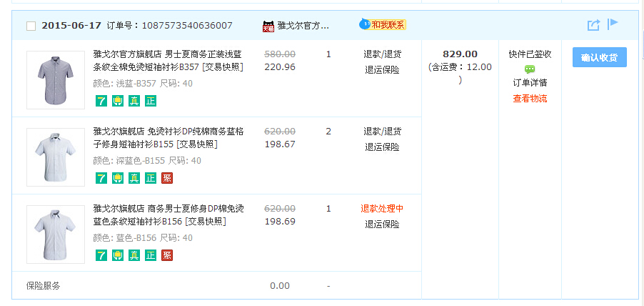
Task: Open the B357 浅蓝条纹 shirt product title
Action: coord(168,61)
